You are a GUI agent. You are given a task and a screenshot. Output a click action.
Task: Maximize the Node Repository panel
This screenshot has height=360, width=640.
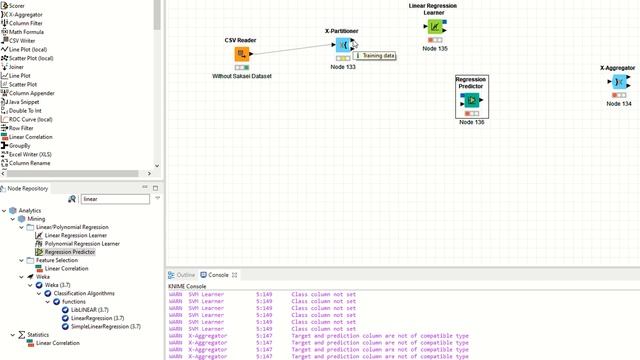point(156,188)
